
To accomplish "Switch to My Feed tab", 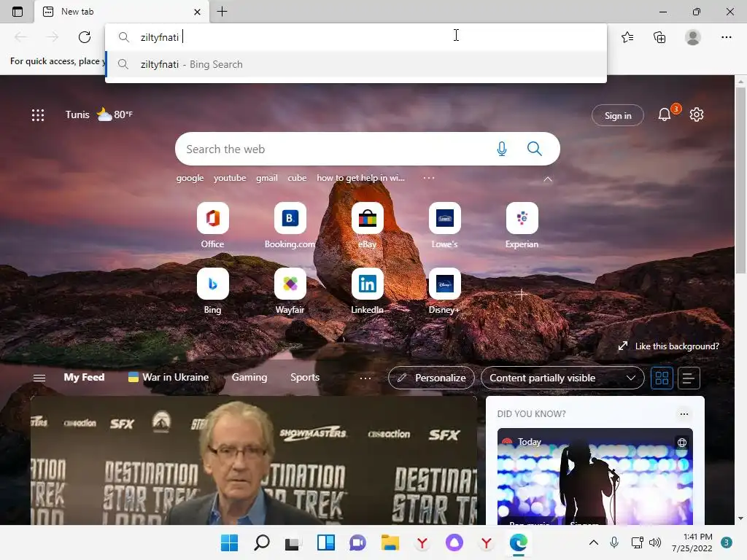I will 85,377.
